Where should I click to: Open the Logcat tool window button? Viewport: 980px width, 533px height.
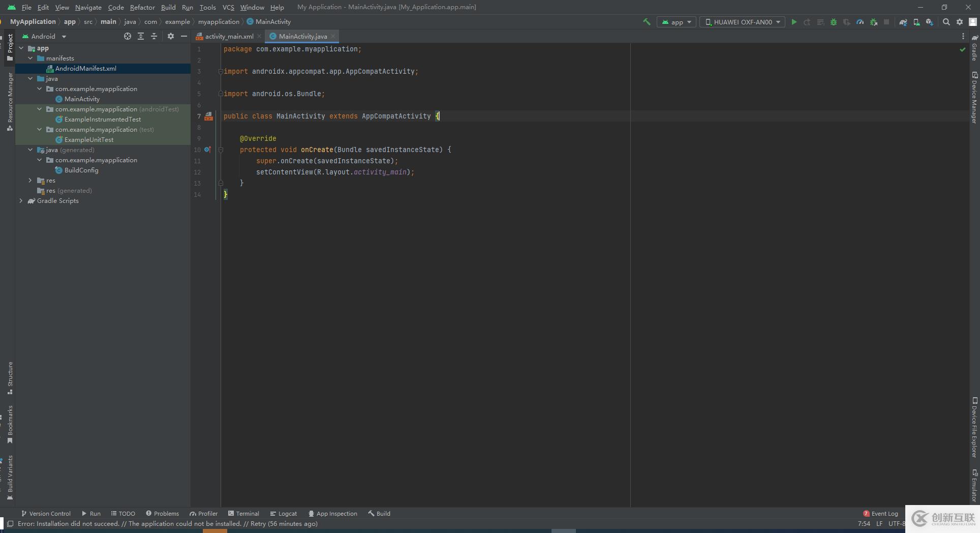click(283, 514)
